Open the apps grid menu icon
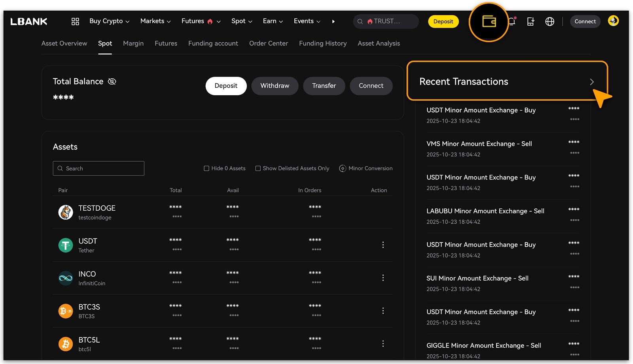 pos(75,21)
